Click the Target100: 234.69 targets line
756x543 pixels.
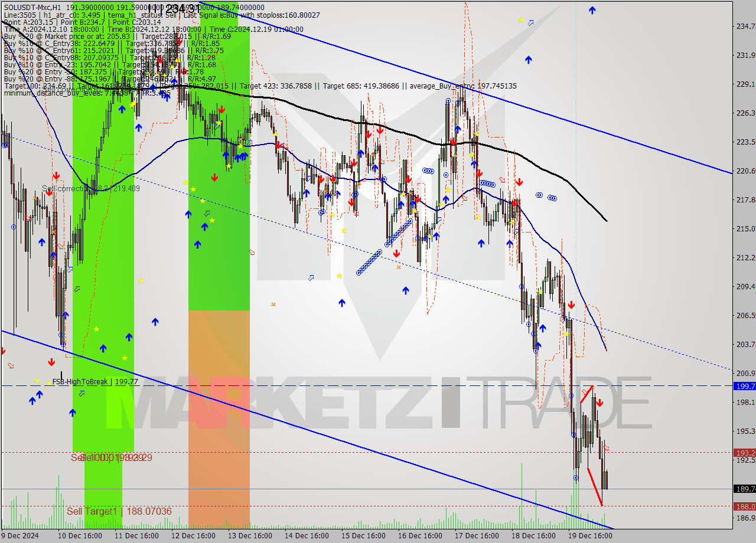[260, 86]
